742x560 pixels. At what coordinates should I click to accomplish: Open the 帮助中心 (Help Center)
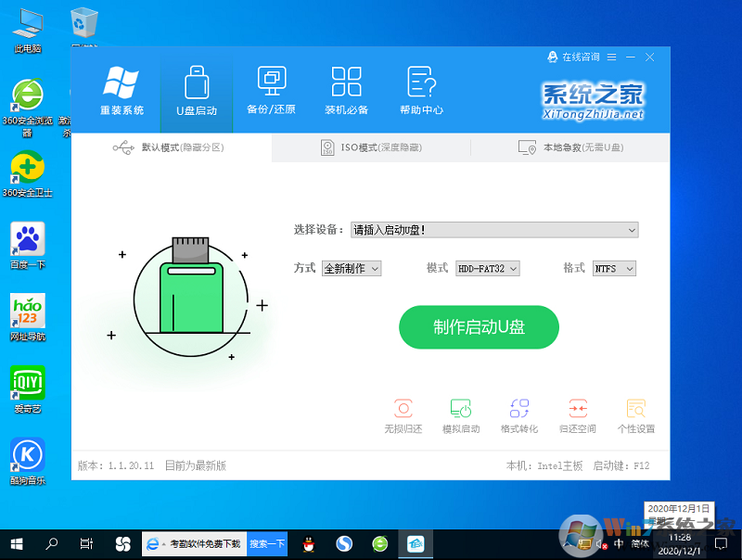[x=421, y=90]
